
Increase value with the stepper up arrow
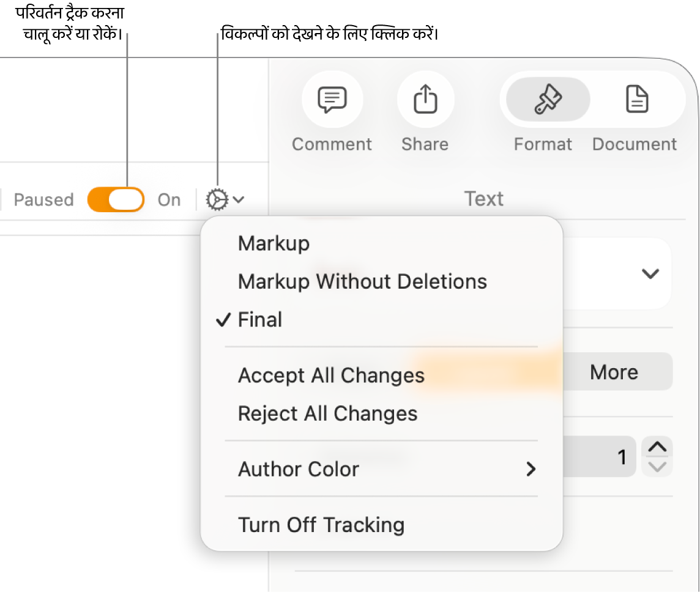657,448
